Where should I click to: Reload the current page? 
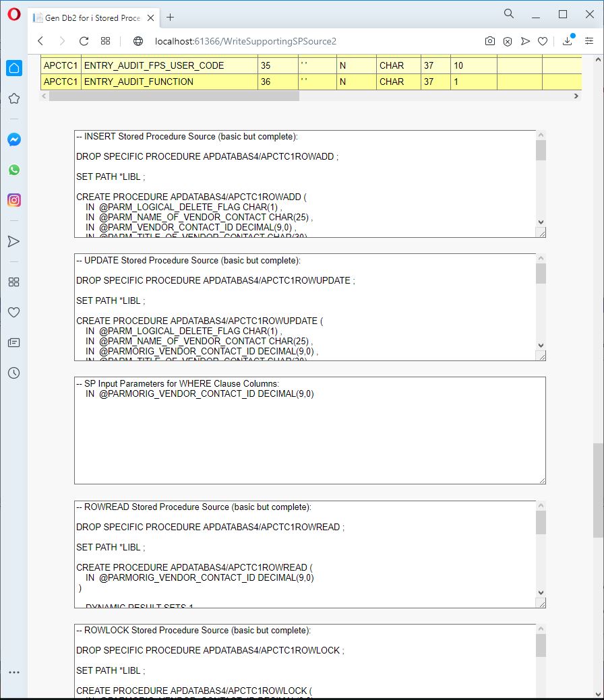84,41
